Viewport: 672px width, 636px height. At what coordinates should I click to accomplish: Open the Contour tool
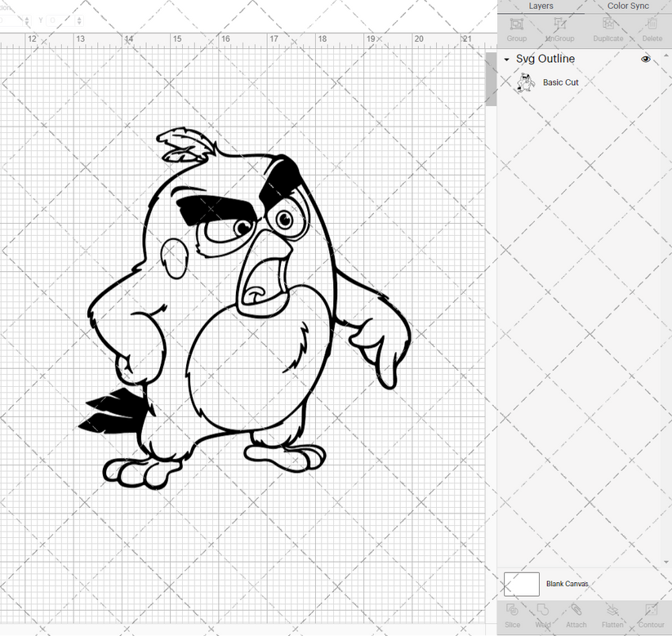651,616
